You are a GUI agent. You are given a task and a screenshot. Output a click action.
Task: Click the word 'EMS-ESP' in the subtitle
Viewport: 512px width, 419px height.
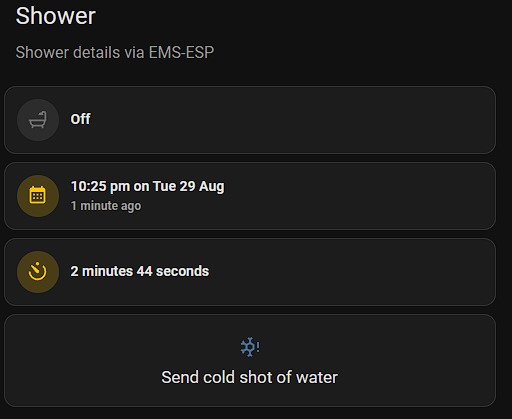click(x=181, y=52)
